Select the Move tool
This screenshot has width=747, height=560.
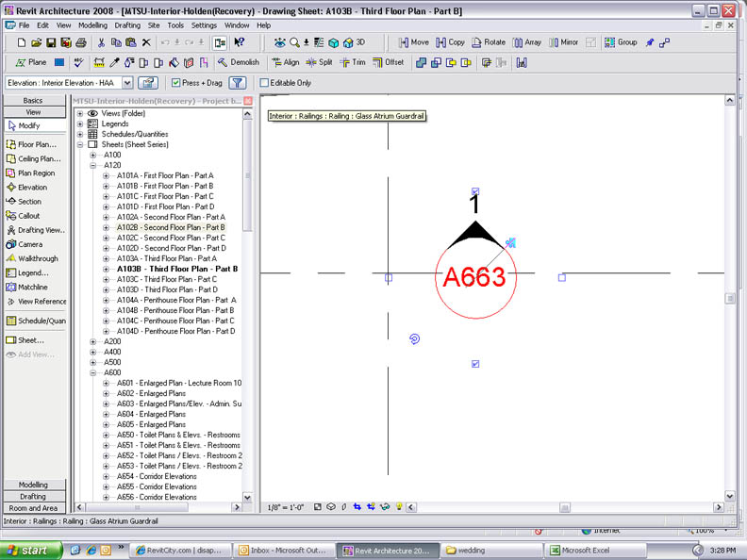tap(413, 42)
